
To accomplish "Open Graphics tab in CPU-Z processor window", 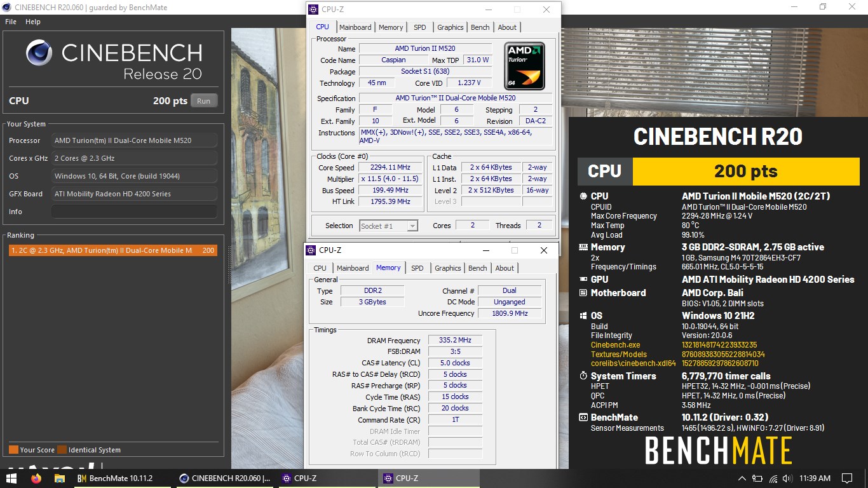I will pyautogui.click(x=450, y=27).
